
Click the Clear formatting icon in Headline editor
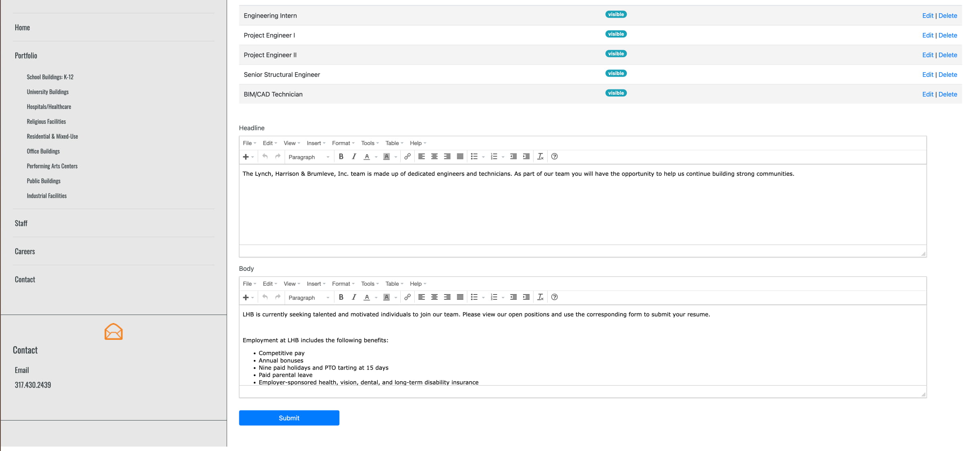(540, 156)
